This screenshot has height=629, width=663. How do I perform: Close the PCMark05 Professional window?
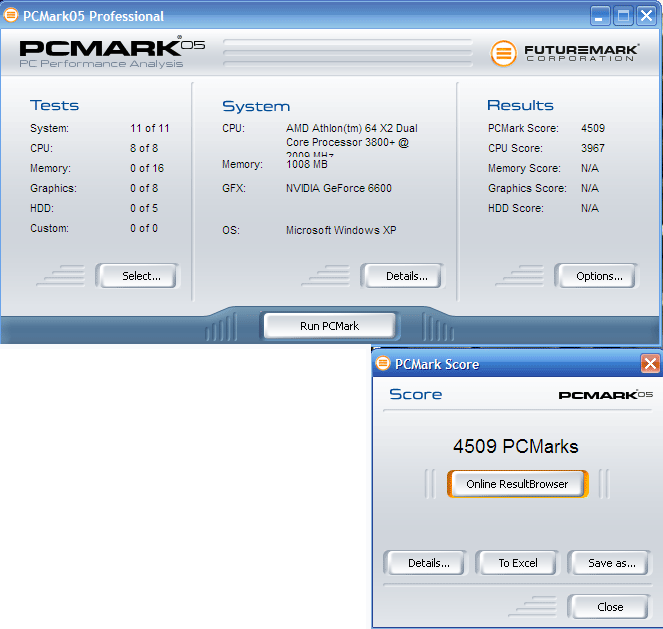click(x=647, y=16)
